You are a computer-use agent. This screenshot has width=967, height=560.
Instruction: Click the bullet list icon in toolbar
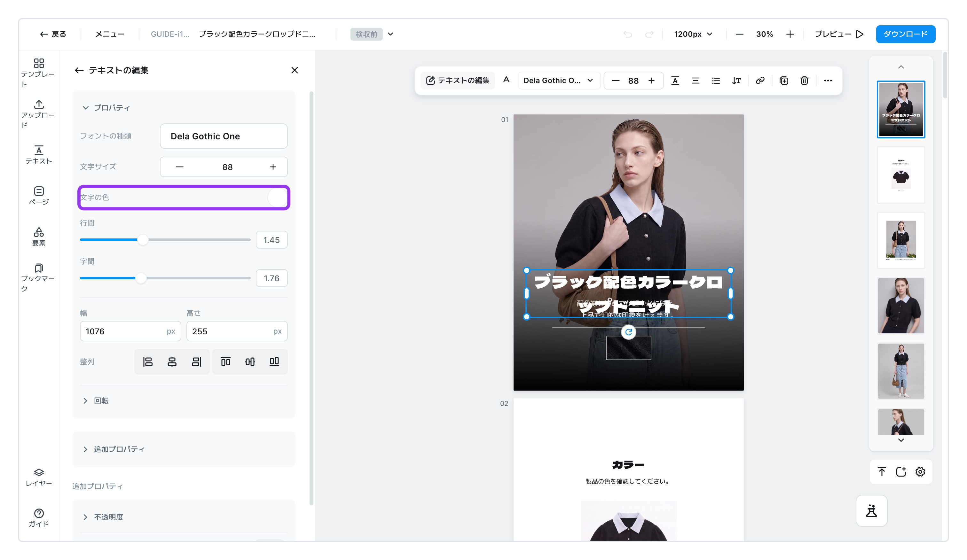[x=716, y=81]
